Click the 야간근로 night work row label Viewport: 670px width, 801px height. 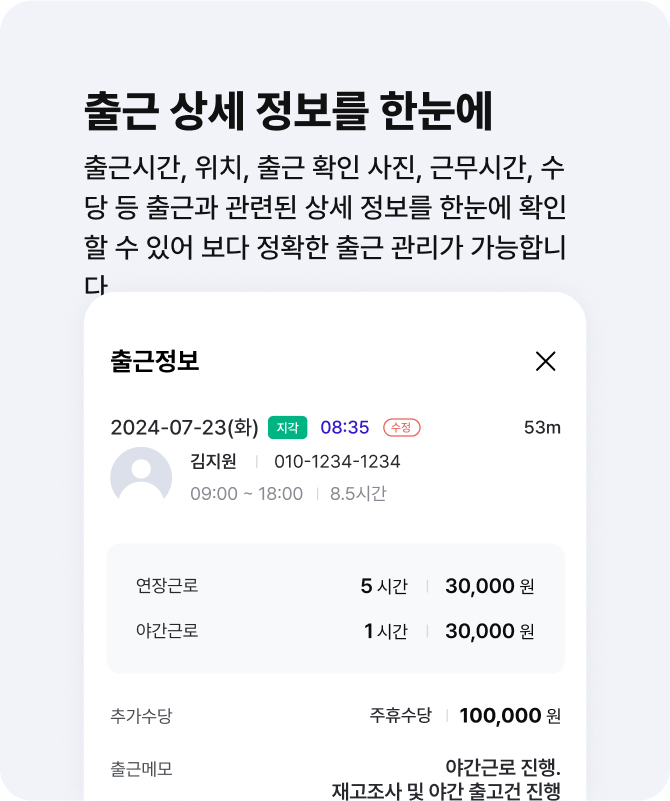click(167, 630)
